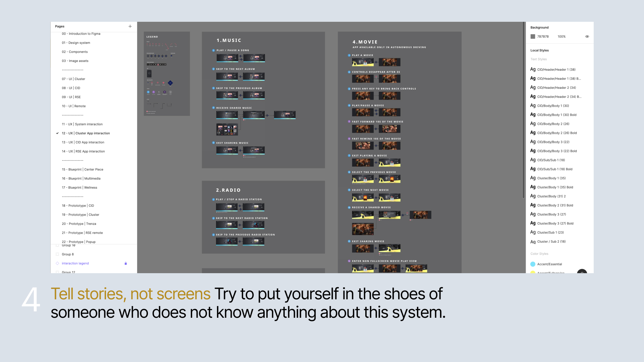Click the Ag icon for CID/Body/Body 1 (30)

[x=533, y=106]
